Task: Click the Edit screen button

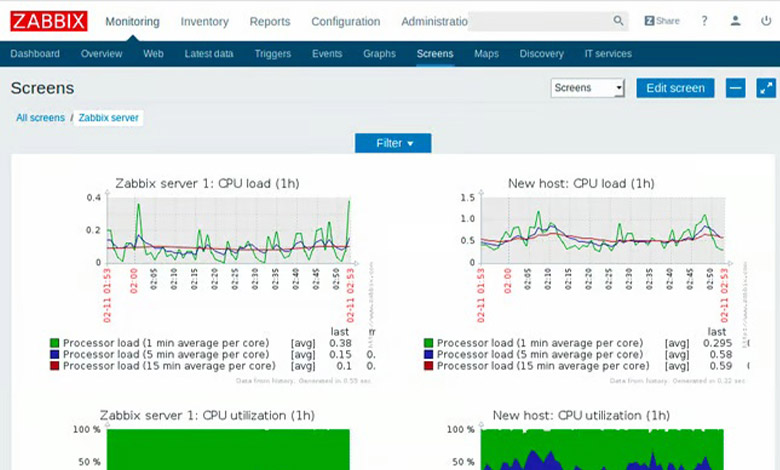Action: (676, 88)
